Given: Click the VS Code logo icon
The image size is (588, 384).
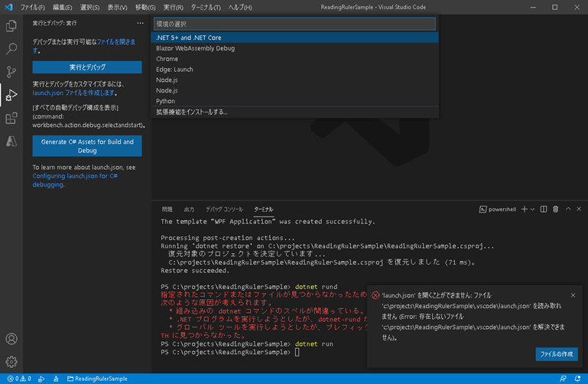Looking at the screenshot, I should tap(8, 7).
